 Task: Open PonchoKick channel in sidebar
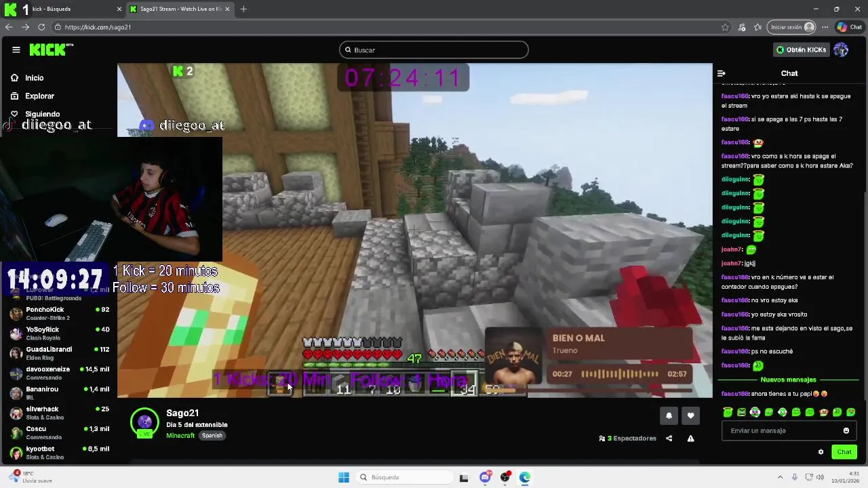pos(59,313)
